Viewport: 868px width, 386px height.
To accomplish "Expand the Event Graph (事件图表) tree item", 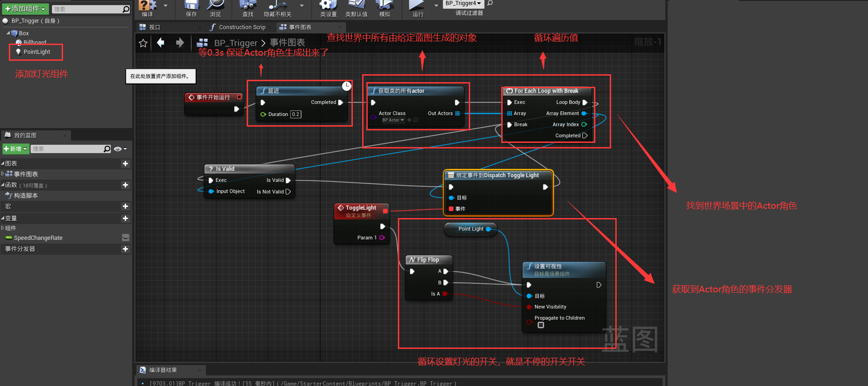I will coord(3,174).
